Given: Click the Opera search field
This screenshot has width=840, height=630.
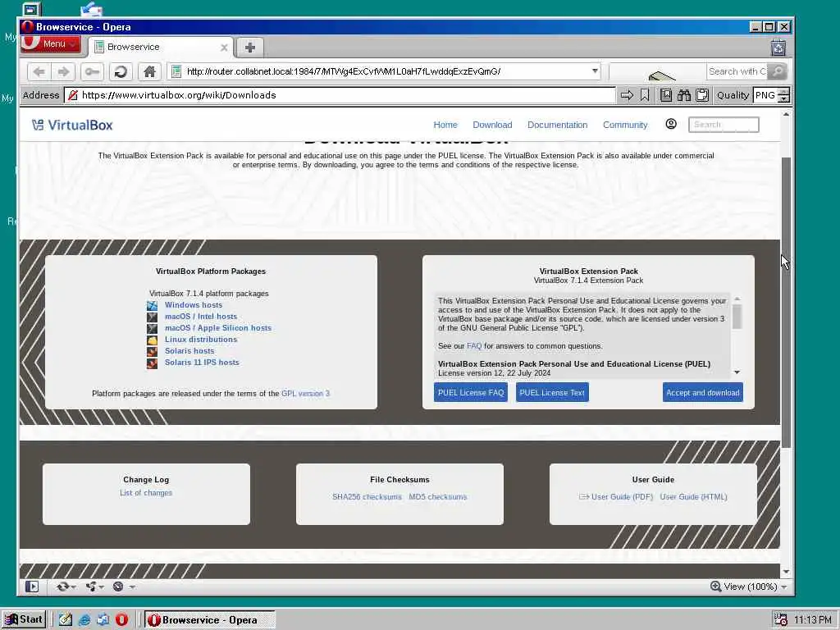Looking at the screenshot, I should [x=736, y=71].
